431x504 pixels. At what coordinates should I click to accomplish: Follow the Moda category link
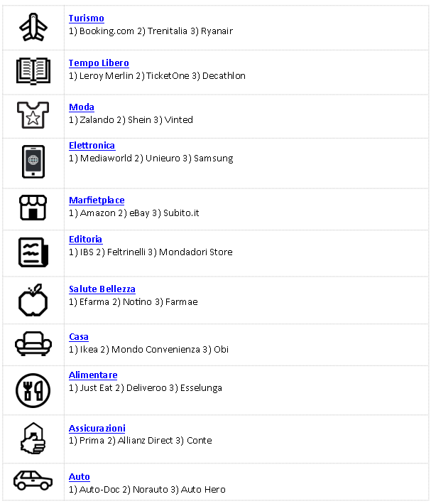pyautogui.click(x=82, y=107)
